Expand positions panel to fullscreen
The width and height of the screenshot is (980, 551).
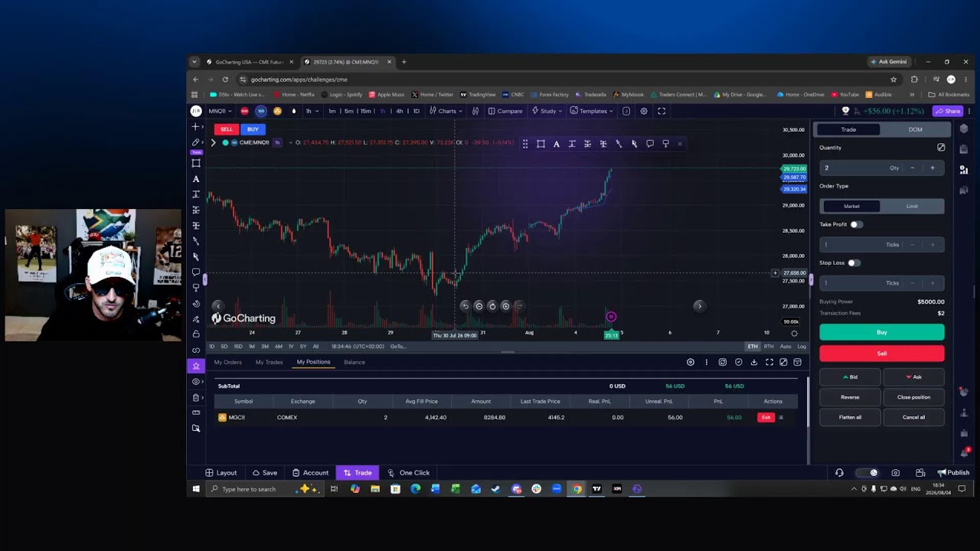769,362
